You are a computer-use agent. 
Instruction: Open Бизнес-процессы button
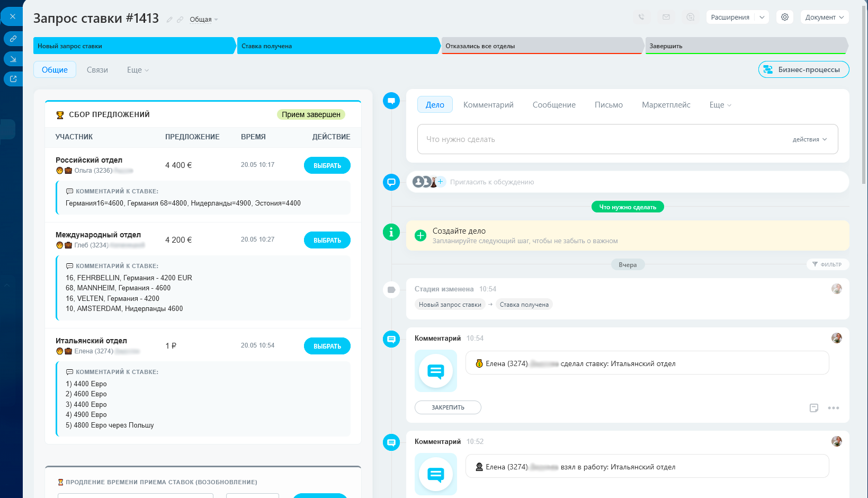(803, 69)
